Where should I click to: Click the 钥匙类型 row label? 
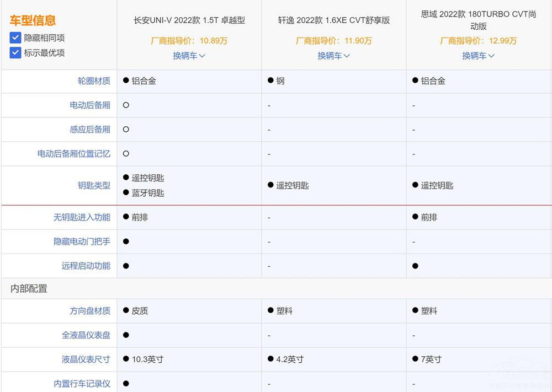click(94, 186)
